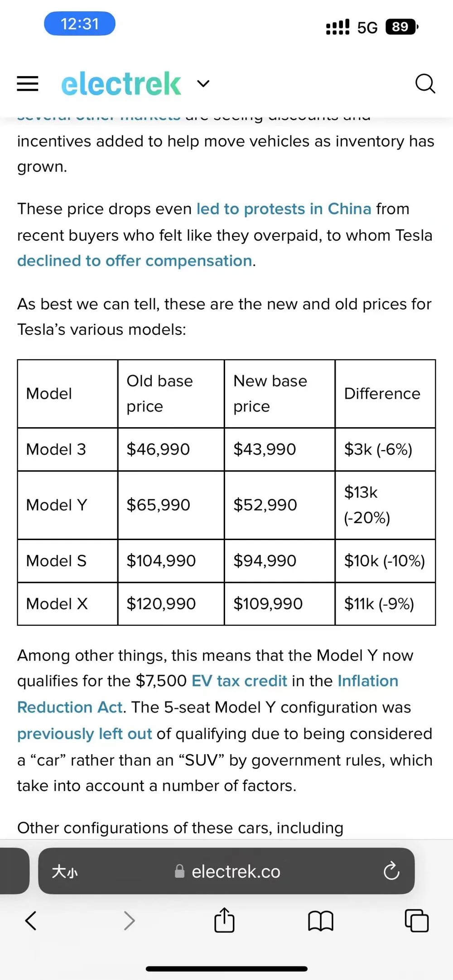Open the 'EV tax credit' link

coord(239,681)
